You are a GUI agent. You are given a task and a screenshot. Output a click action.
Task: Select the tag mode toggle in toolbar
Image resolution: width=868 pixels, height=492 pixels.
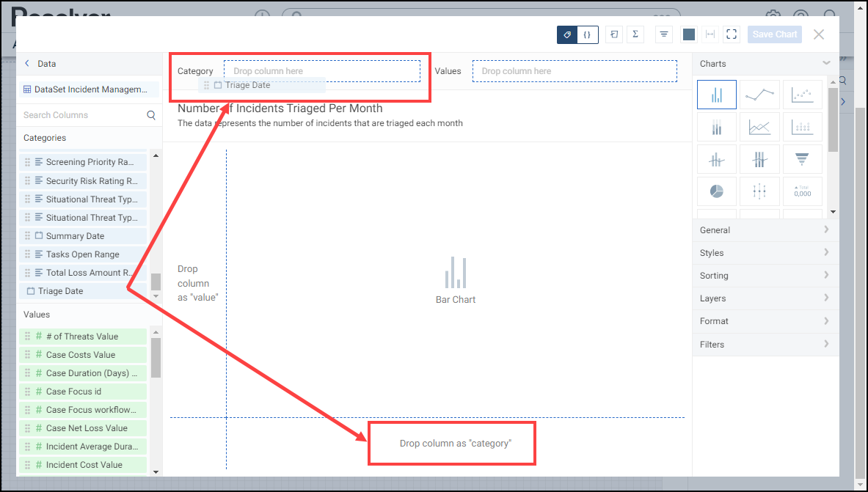567,34
